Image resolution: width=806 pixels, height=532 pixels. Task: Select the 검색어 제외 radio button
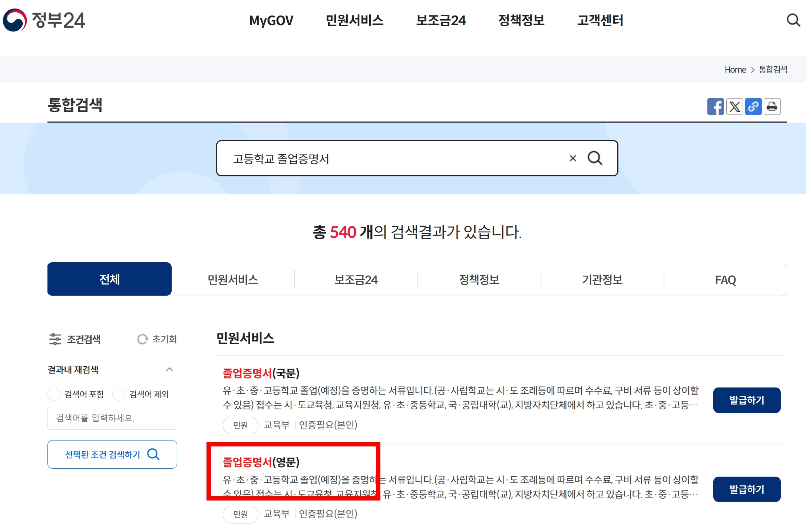point(119,394)
